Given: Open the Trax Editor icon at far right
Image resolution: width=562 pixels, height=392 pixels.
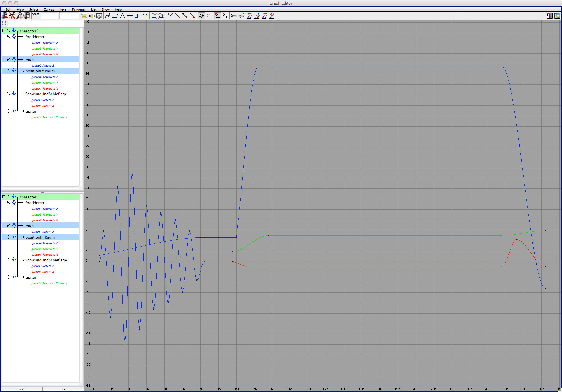Looking at the screenshot, I should coord(557,16).
